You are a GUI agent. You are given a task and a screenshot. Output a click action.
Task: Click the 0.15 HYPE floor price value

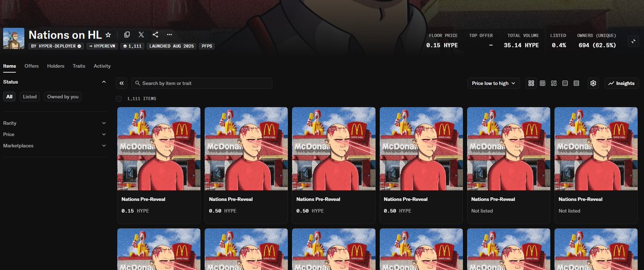click(x=442, y=45)
